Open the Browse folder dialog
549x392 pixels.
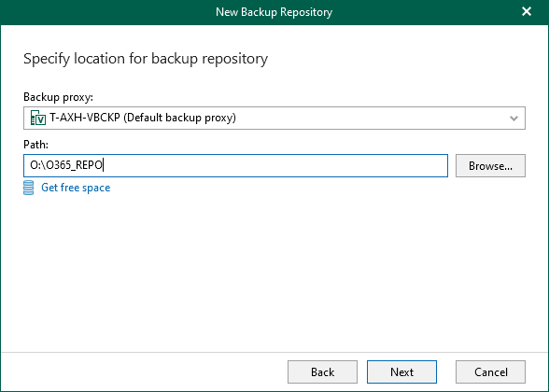(x=490, y=165)
